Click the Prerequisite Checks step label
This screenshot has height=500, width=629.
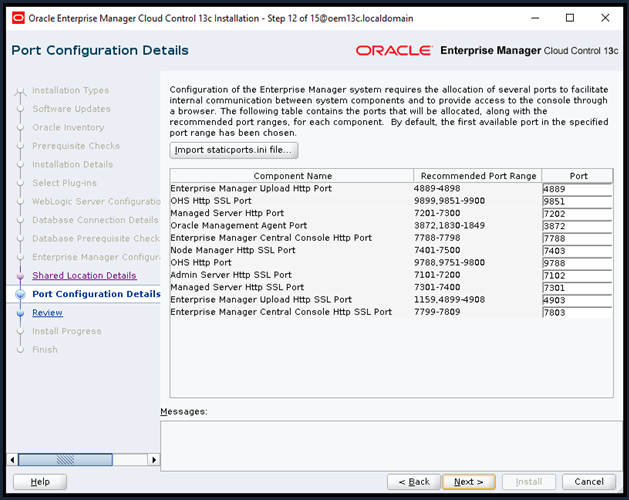(x=76, y=146)
